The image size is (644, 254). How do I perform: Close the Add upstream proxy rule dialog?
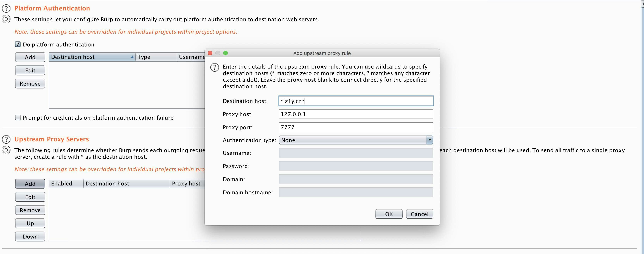pos(210,53)
